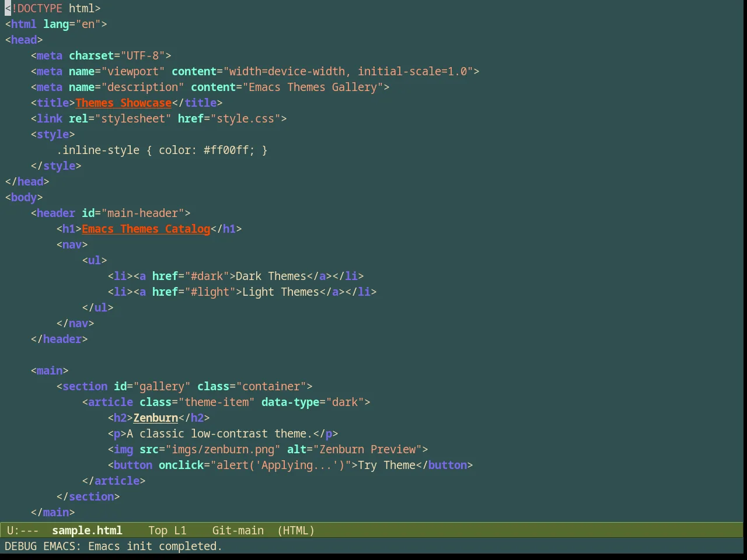Click the .inline-style selector

coord(98,150)
